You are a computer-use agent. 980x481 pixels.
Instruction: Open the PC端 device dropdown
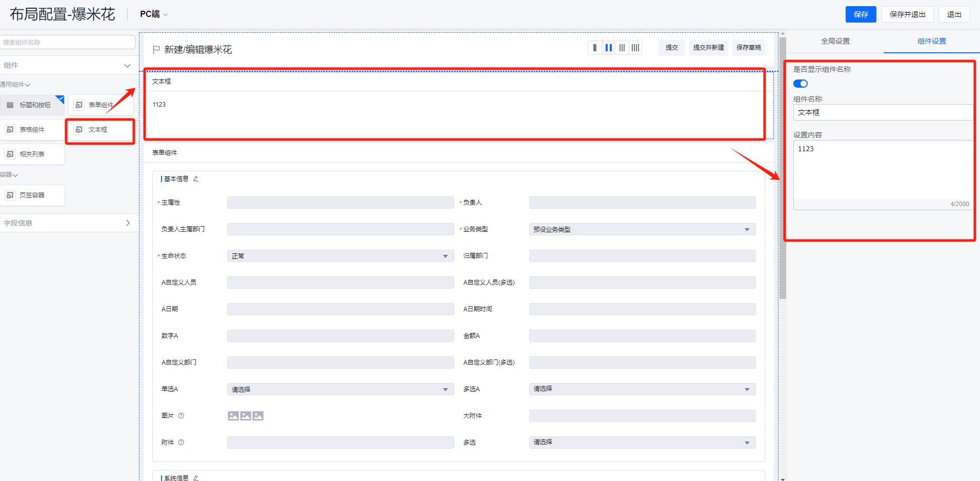(x=154, y=14)
